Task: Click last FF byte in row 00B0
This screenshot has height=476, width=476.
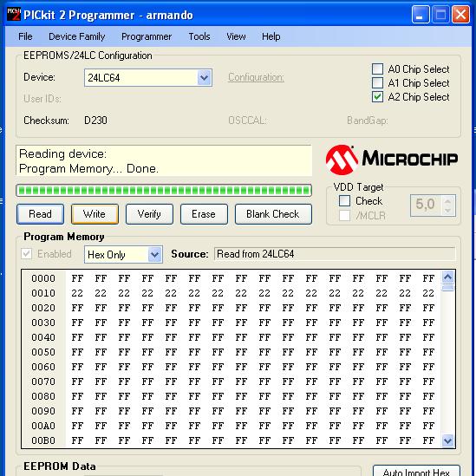Action: pos(428,440)
